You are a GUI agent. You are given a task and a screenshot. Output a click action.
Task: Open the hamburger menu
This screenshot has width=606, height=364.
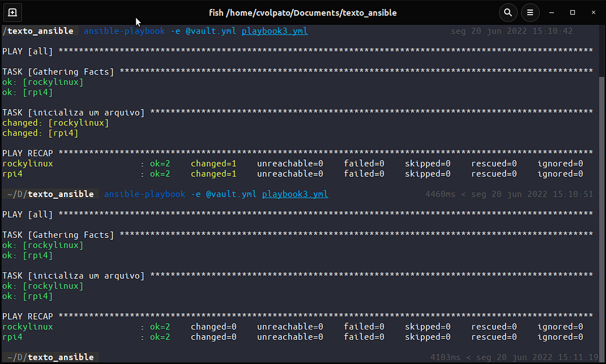530,13
